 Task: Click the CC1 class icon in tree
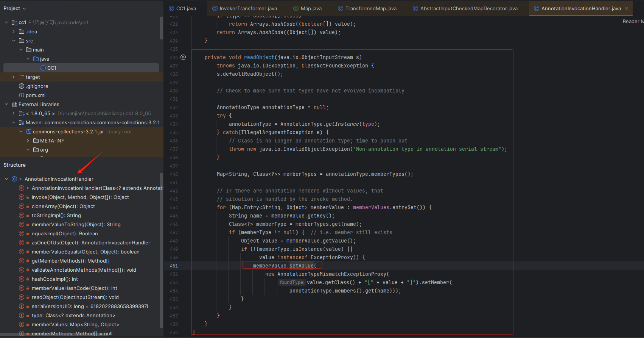point(43,68)
